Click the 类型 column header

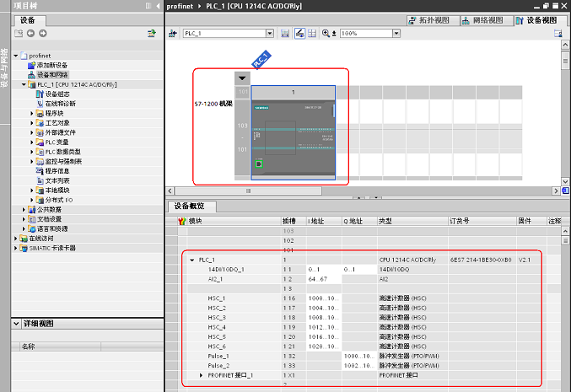412,221
